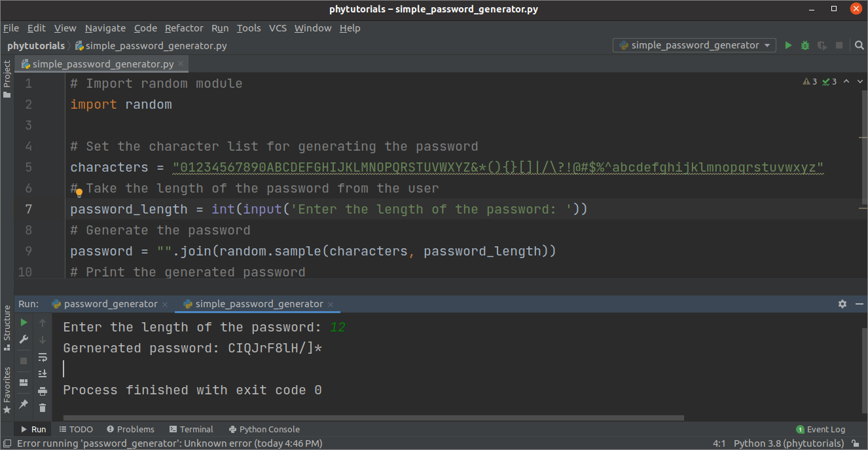Clear the Run console with the trash icon

click(43, 407)
